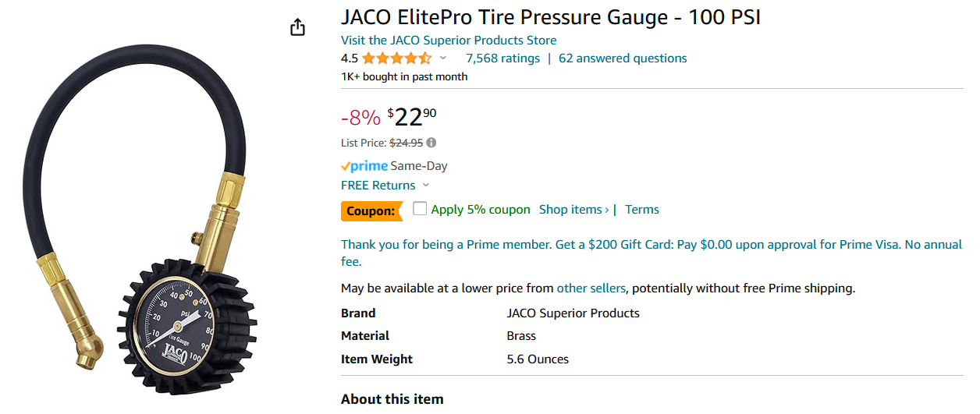Image resolution: width=980 pixels, height=414 pixels.
Task: Click the orange star rating icons
Action: point(396,58)
